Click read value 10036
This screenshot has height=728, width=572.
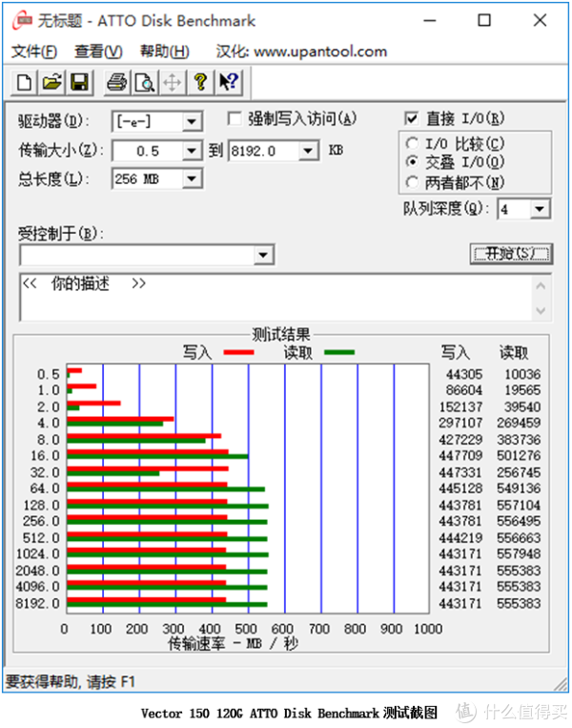(x=522, y=374)
